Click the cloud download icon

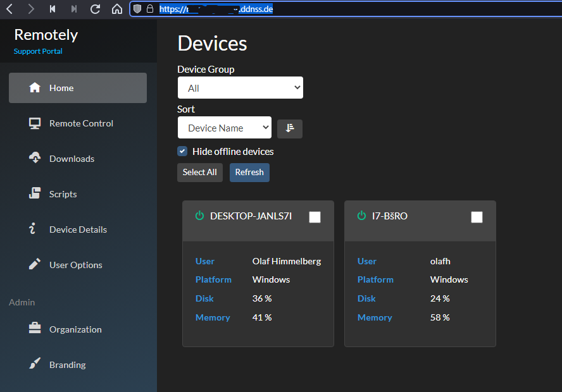(35, 157)
